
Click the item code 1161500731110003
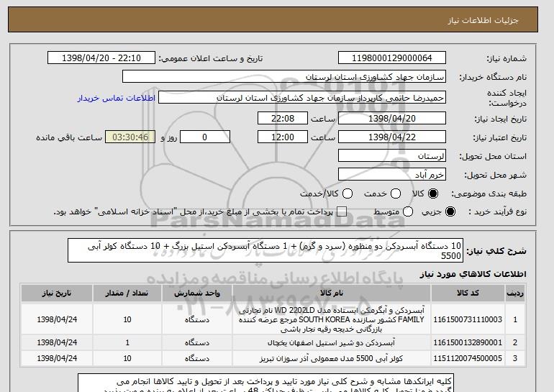[x=468, y=319]
